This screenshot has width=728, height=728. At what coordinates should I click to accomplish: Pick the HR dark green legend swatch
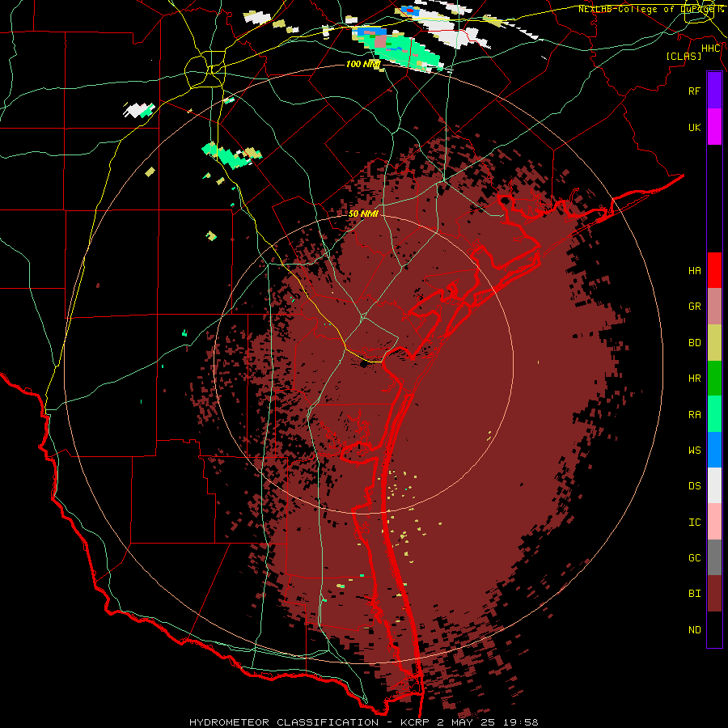pyautogui.click(x=714, y=379)
